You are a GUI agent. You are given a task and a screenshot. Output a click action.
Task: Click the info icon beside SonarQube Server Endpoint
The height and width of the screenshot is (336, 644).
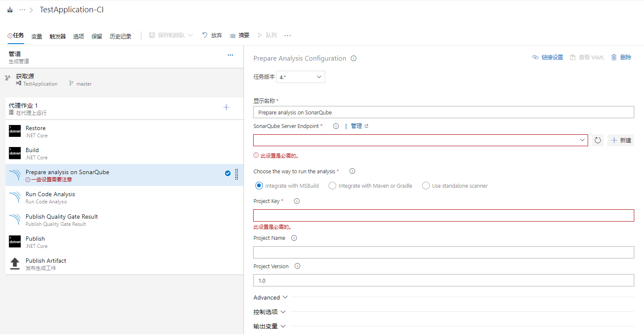[x=336, y=126]
